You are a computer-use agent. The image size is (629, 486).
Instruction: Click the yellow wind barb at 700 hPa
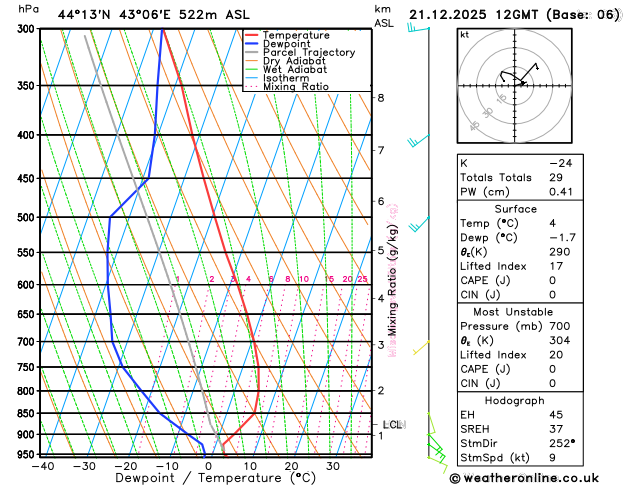pos(422,348)
